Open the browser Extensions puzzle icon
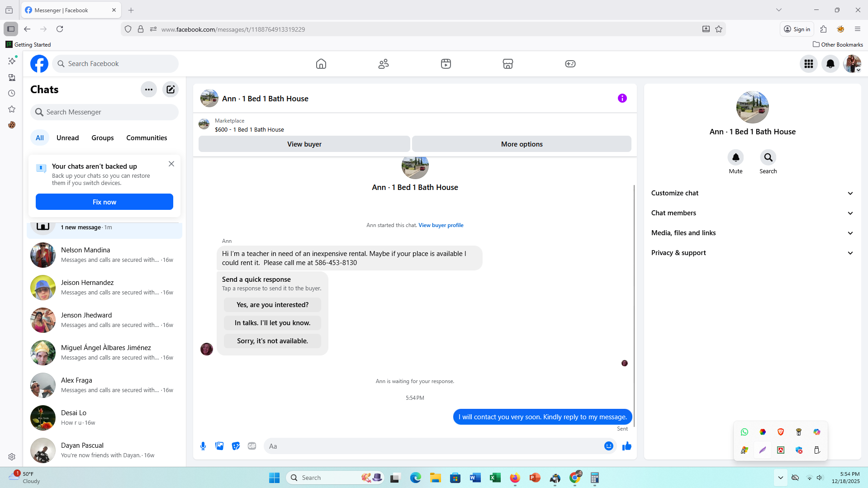Screen dimensions: 868x488 (x=823, y=29)
